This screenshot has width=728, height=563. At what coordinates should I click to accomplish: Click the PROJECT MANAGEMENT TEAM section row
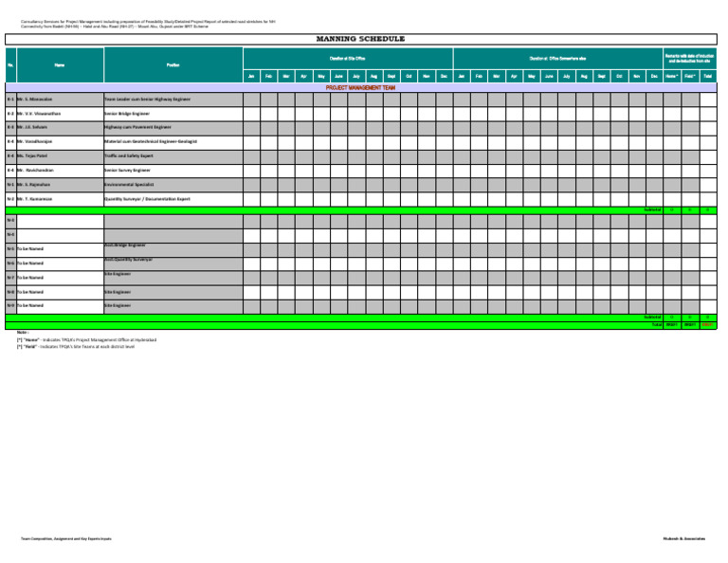[x=365, y=87]
